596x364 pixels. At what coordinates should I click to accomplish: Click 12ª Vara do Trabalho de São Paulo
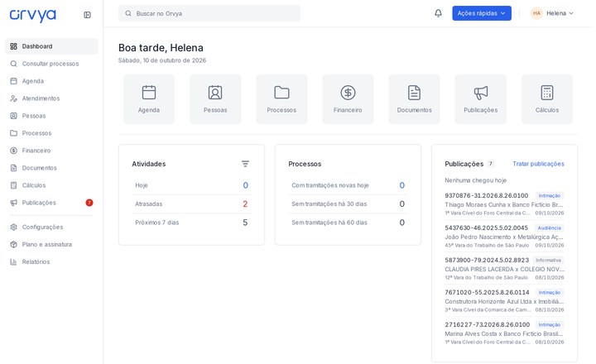coord(486,278)
